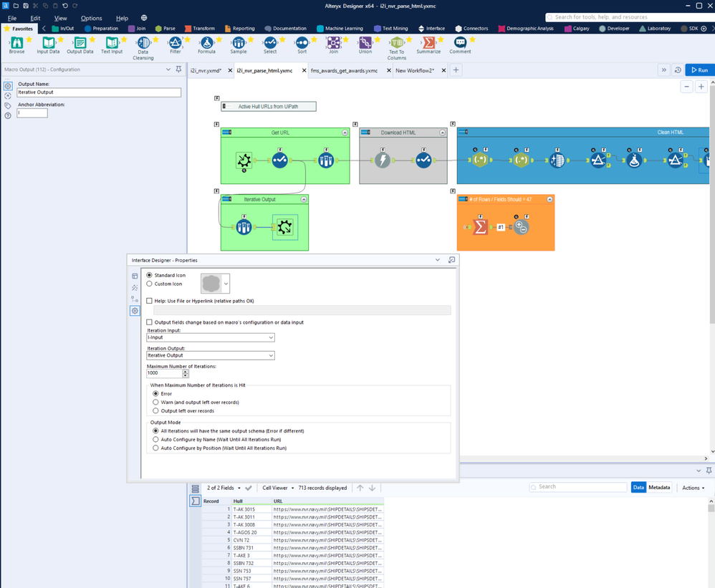Switch results to Metadata view
This screenshot has height=588, width=715.
tap(659, 488)
